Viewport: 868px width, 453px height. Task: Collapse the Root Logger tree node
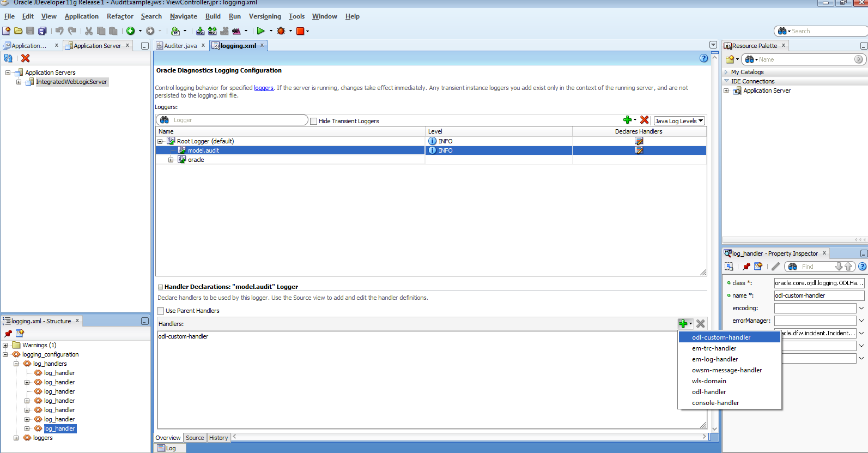(160, 141)
